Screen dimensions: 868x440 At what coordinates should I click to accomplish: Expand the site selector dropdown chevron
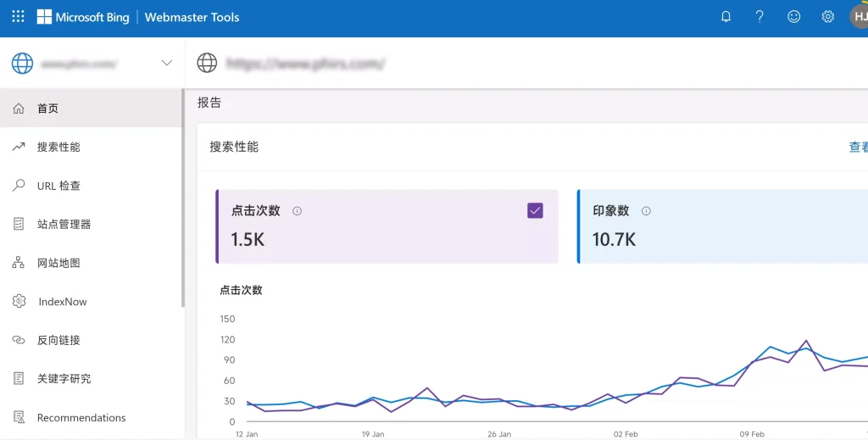pos(167,63)
